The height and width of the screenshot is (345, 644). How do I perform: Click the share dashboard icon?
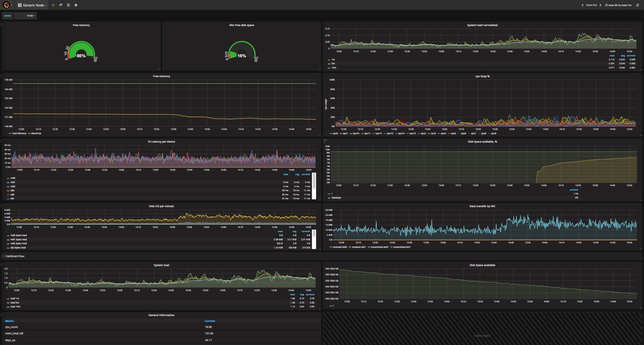coord(61,5)
